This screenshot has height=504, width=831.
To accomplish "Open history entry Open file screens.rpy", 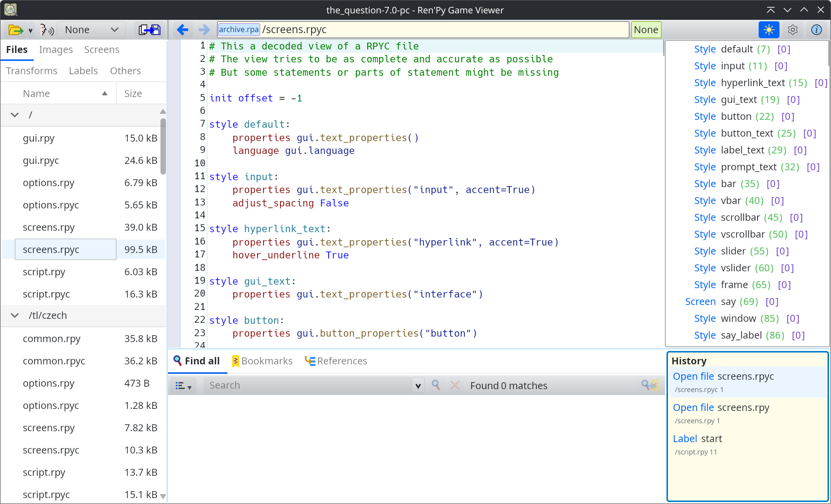I will tap(747, 413).
